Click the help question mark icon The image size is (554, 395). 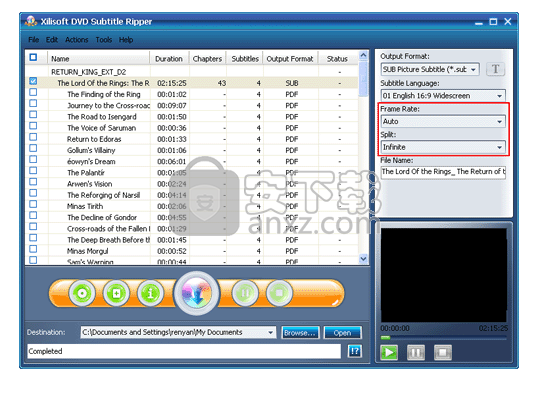click(x=355, y=351)
